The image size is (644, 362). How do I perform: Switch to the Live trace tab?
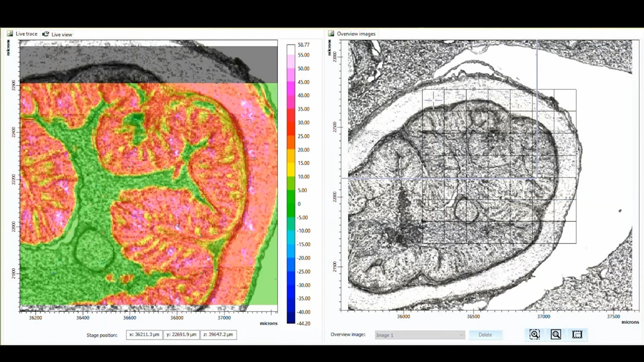[x=26, y=34]
